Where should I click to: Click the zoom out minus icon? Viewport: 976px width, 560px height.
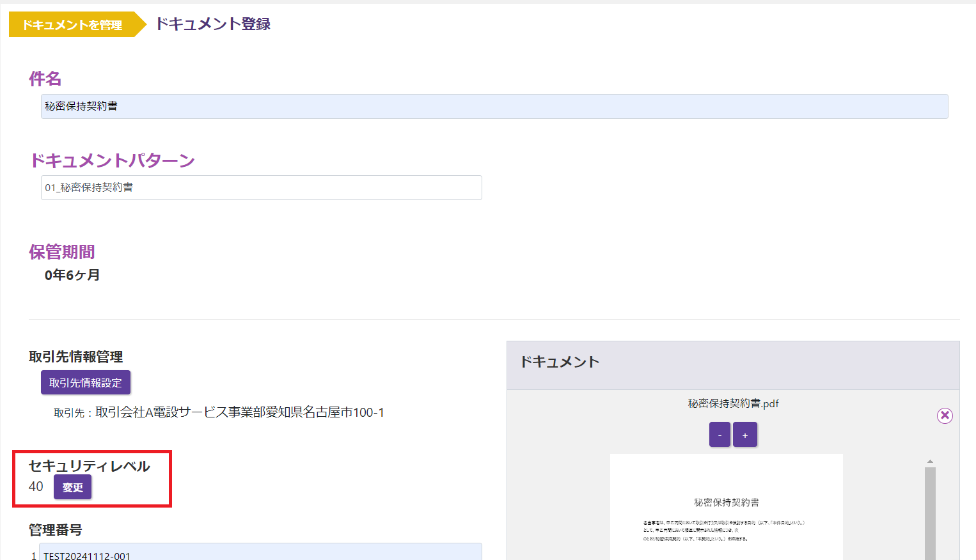click(x=719, y=434)
